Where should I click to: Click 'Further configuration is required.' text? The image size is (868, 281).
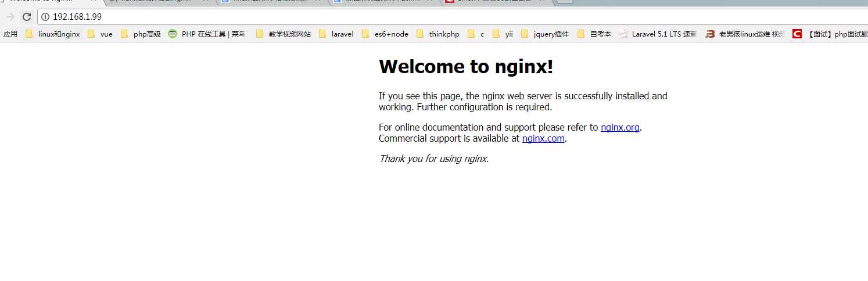tap(485, 107)
